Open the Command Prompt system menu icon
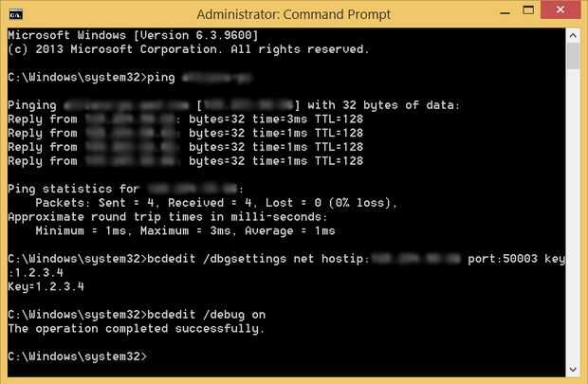Screen dimensions: 588x384 [x=14, y=14]
